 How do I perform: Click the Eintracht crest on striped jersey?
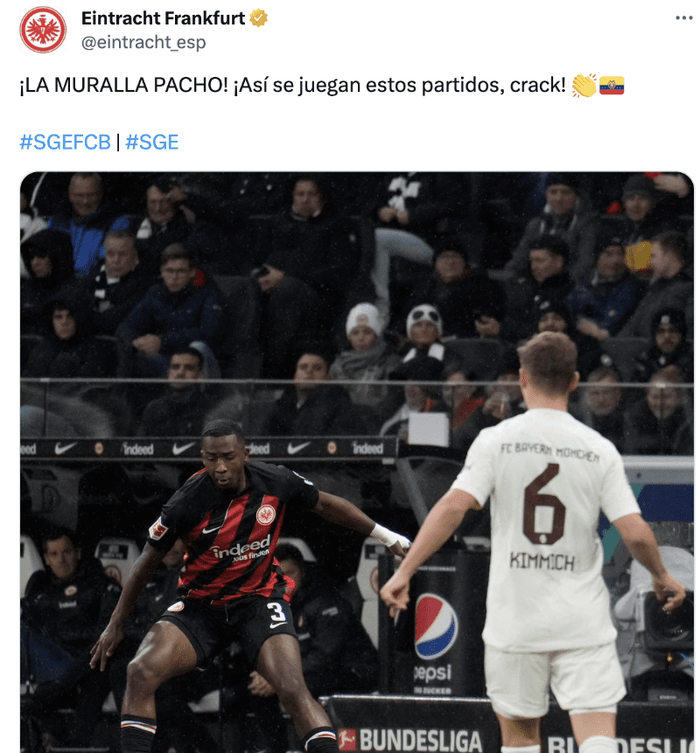click(265, 515)
